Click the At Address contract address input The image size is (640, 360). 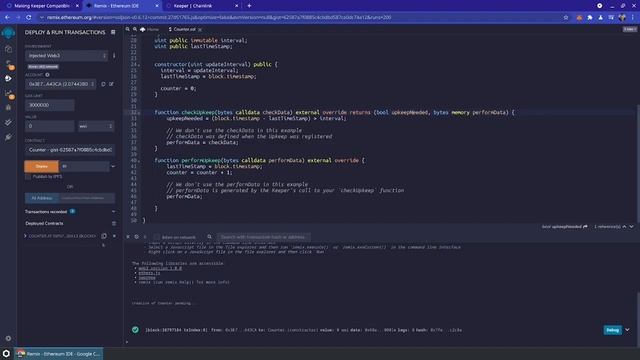pyautogui.click(x=87, y=198)
